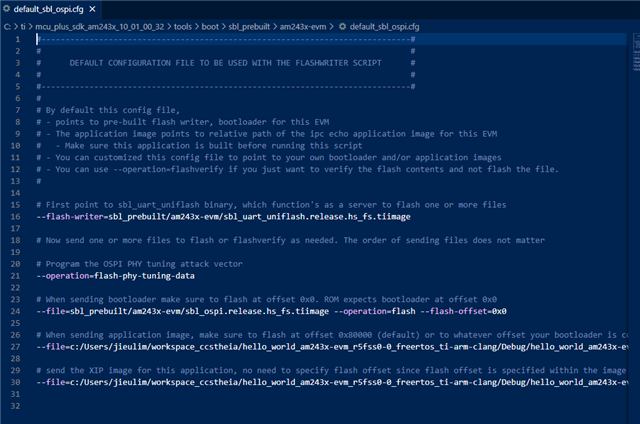Open the tools breadcrumb segment

(x=174, y=23)
